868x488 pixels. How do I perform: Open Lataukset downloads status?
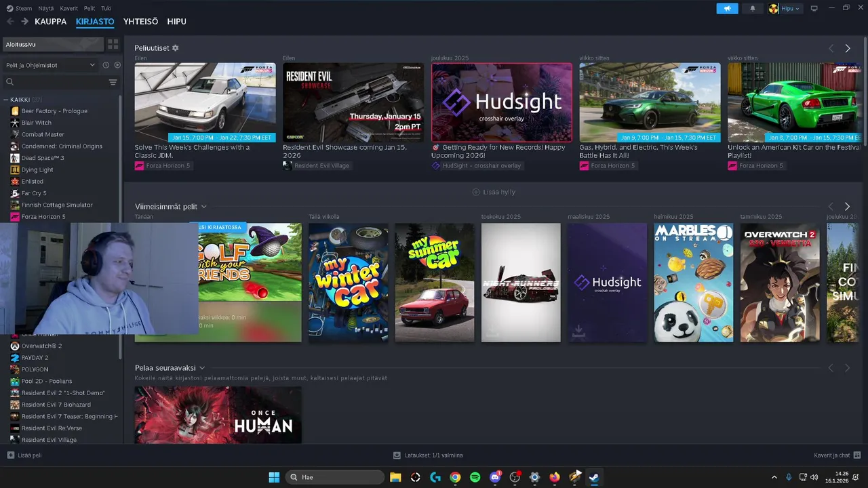428,455
